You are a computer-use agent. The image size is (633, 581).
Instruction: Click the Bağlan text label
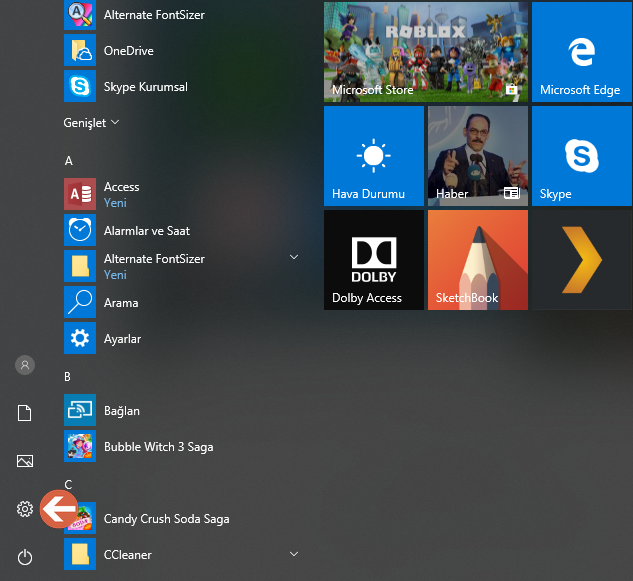tap(122, 411)
